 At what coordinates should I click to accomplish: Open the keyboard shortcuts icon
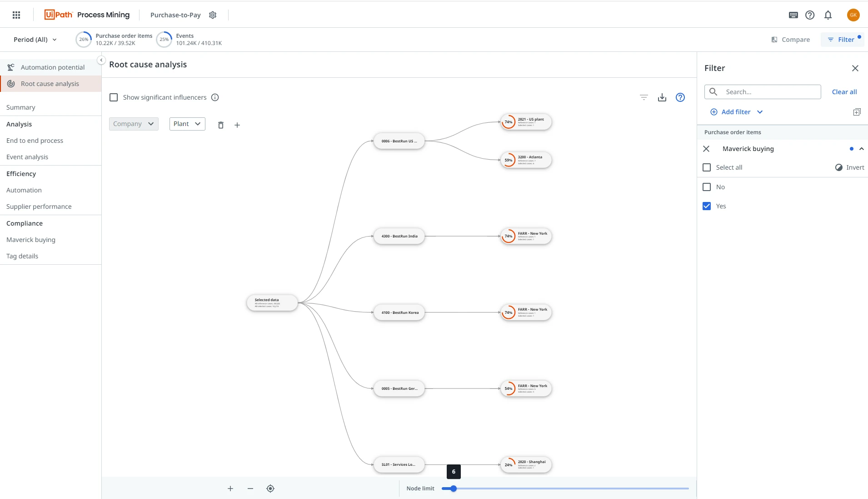tap(793, 15)
